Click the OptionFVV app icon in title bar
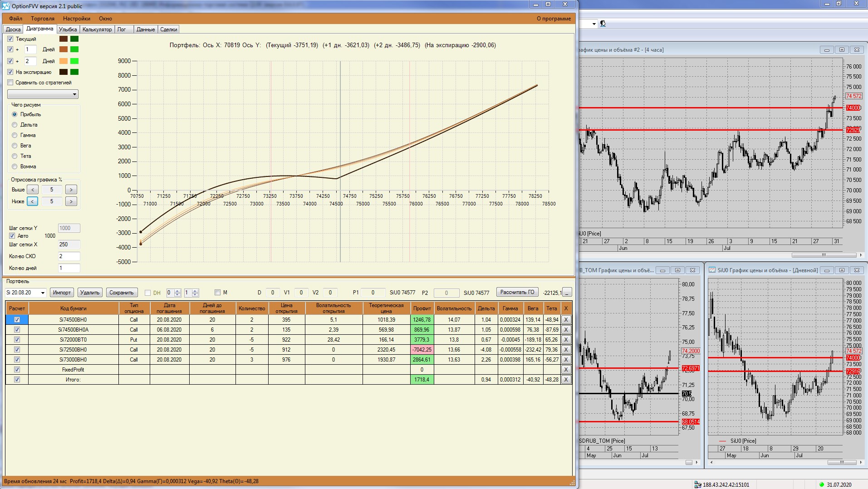The height and width of the screenshot is (489, 868). coord(6,6)
